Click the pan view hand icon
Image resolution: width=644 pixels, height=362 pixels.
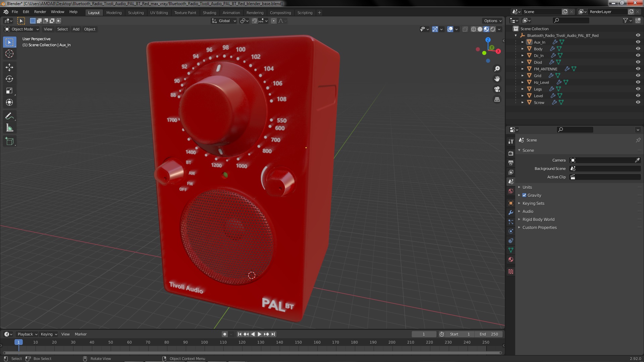(x=497, y=79)
